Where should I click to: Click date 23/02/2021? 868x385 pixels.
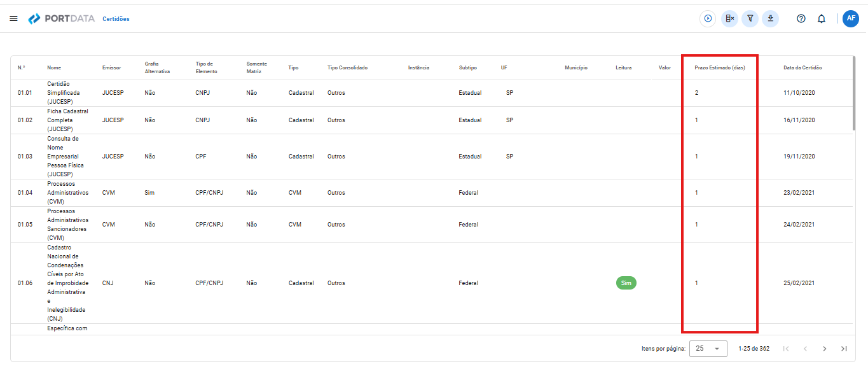point(799,193)
